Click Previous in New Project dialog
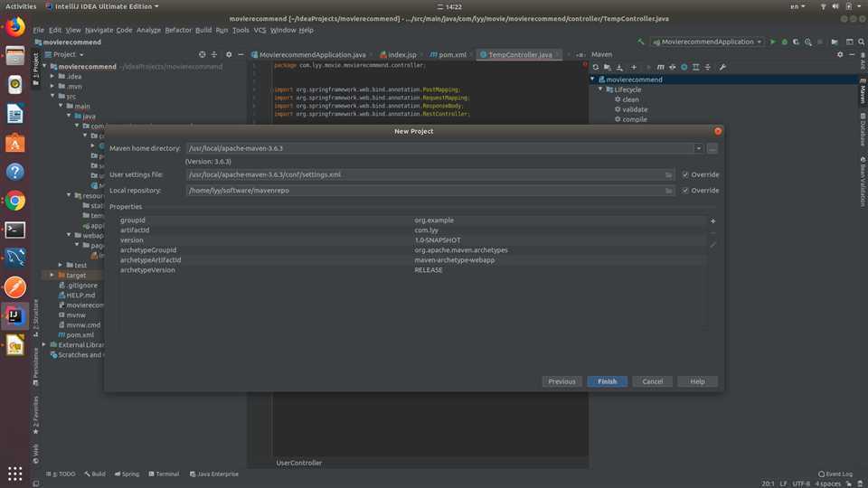 click(561, 381)
